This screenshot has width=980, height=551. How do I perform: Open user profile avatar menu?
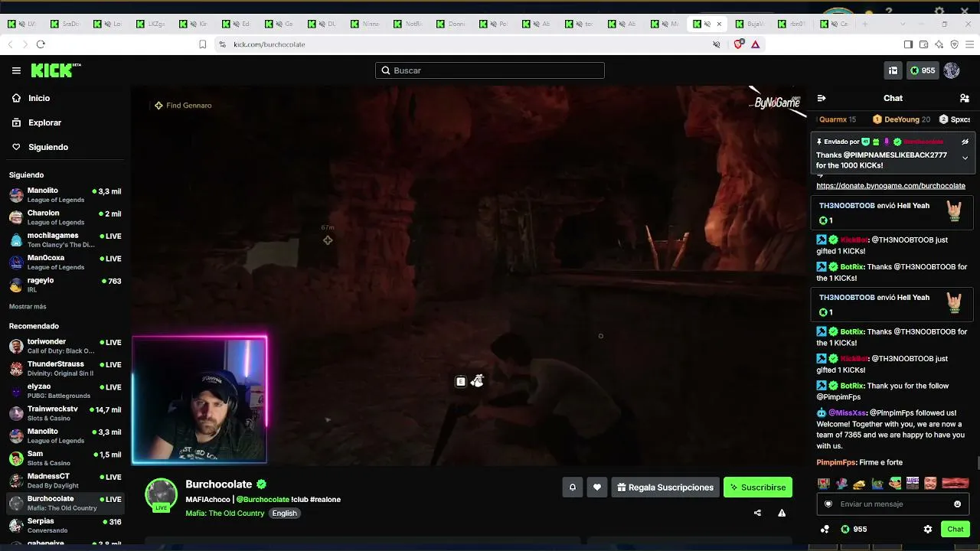[952, 70]
